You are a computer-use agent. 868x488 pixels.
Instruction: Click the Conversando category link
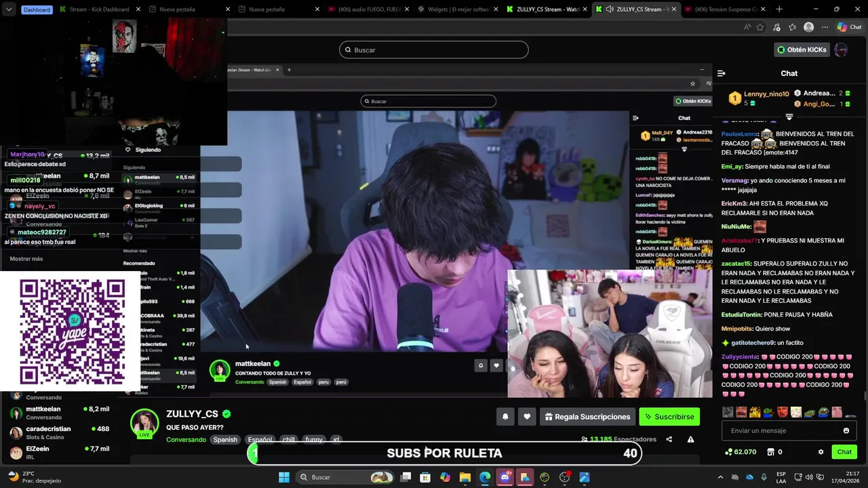point(186,439)
